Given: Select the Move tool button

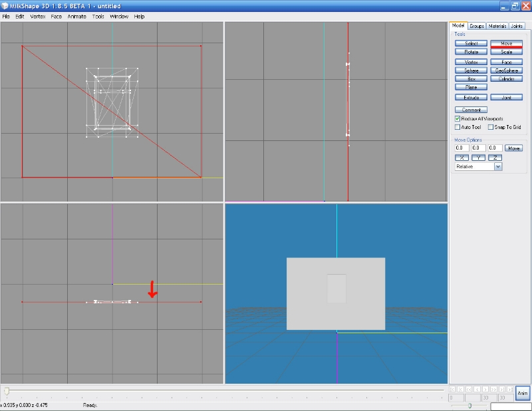Looking at the screenshot, I should point(506,43).
